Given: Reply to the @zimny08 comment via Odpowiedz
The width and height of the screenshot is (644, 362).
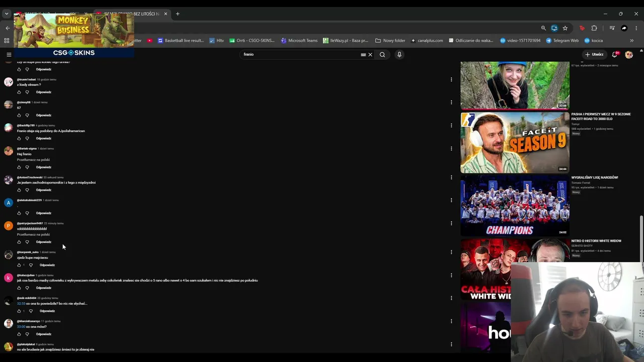Looking at the screenshot, I should coord(44,115).
